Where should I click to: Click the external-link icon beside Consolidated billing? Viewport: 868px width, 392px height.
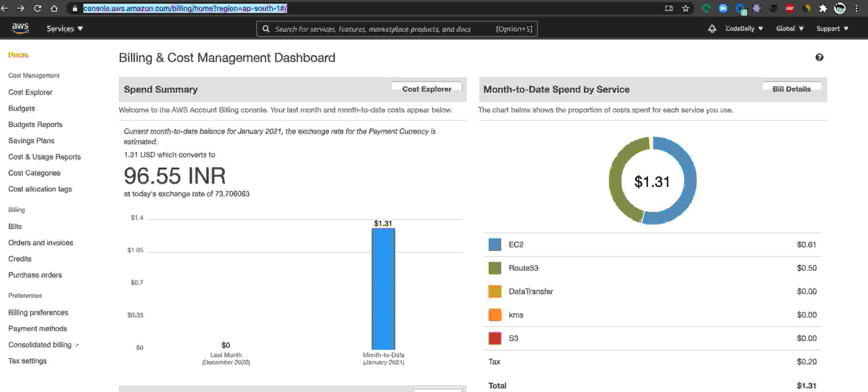pos(77,345)
